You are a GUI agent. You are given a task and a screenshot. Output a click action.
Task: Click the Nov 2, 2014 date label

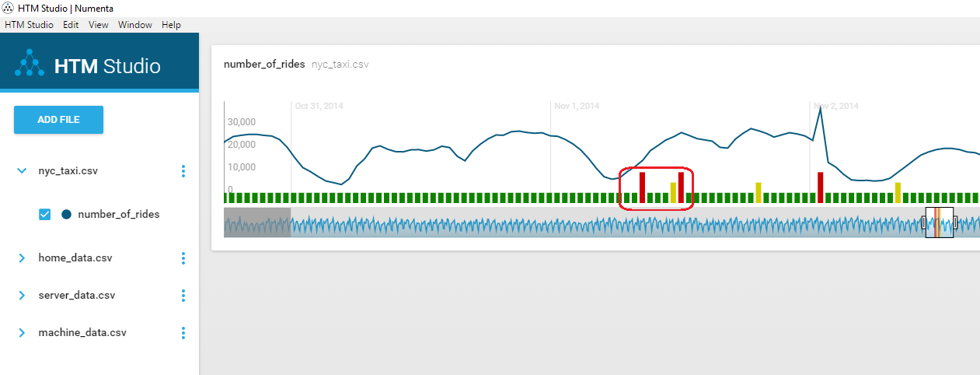[837, 105]
